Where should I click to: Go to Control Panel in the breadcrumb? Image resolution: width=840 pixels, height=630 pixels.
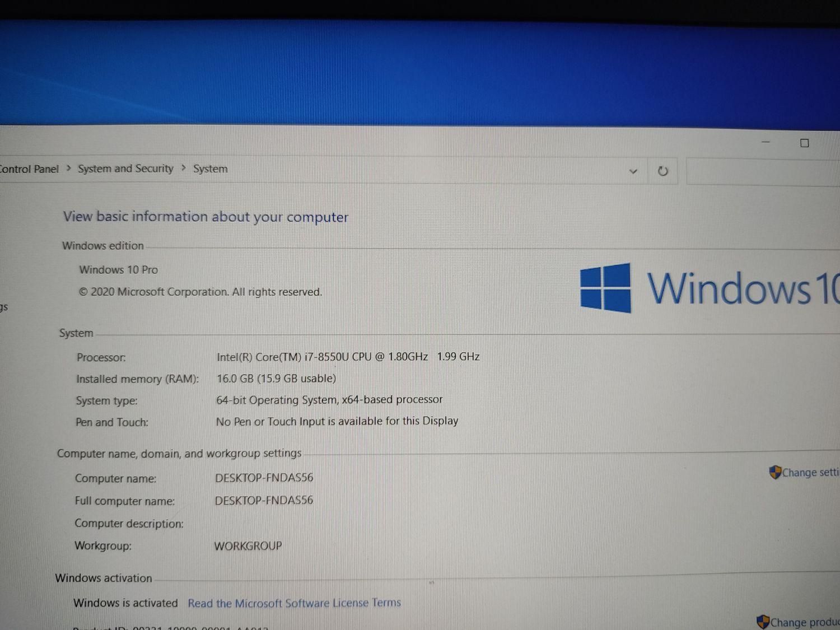click(x=29, y=169)
